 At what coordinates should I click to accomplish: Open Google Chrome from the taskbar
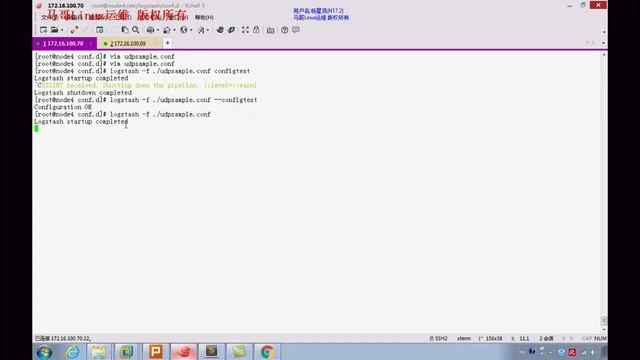[267, 352]
